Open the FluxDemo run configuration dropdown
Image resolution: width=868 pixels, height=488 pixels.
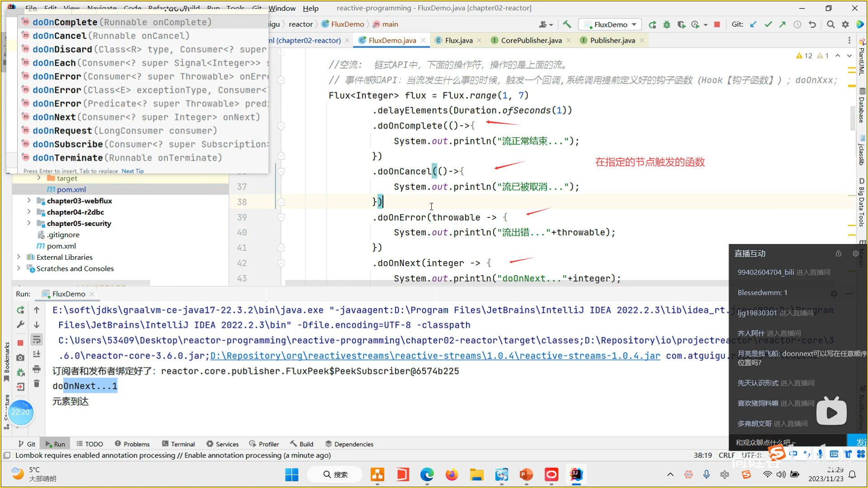610,24
